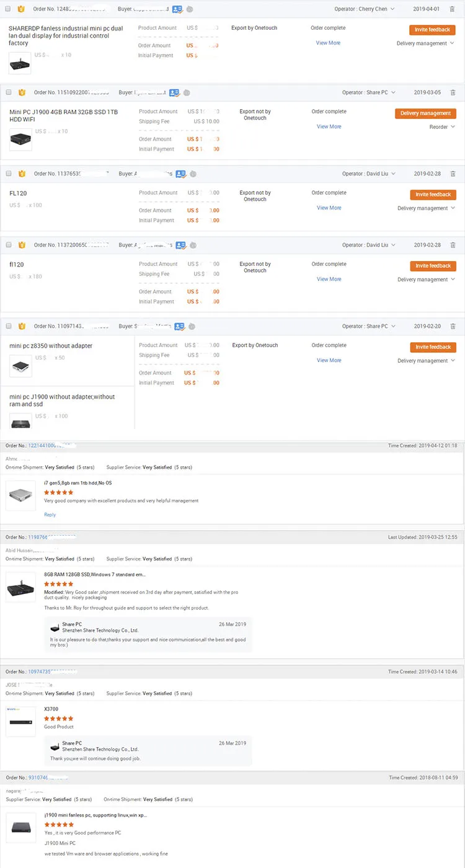Click "FL120" product title

(18, 193)
